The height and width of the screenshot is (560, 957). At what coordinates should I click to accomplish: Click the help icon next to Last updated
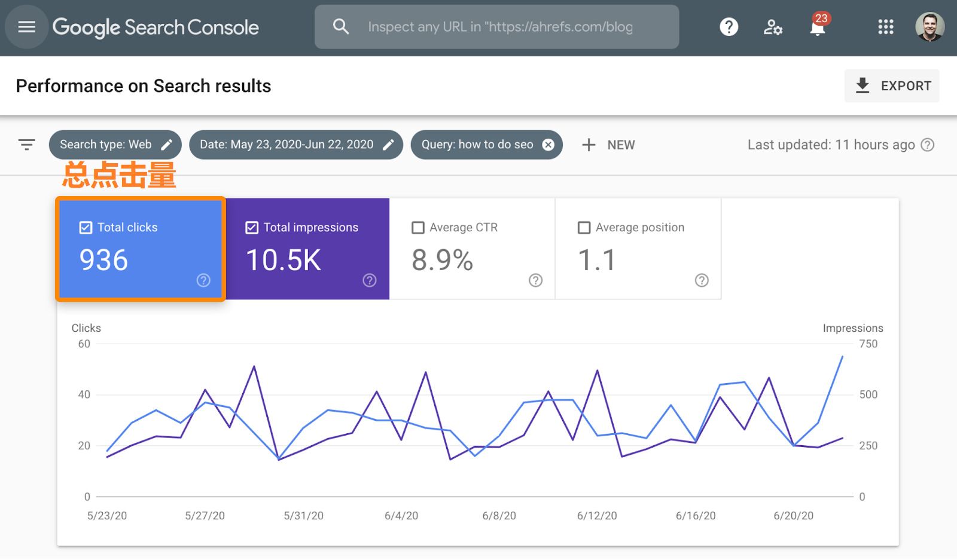pos(928,144)
